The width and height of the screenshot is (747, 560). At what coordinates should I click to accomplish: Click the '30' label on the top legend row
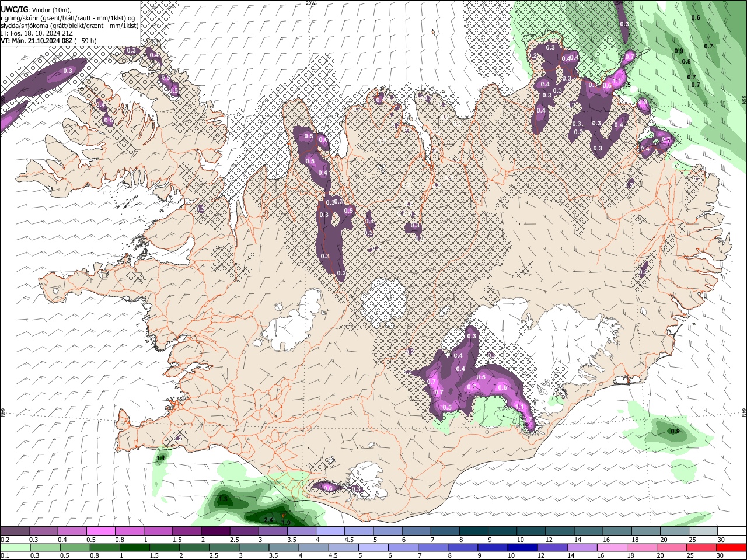tap(721, 540)
